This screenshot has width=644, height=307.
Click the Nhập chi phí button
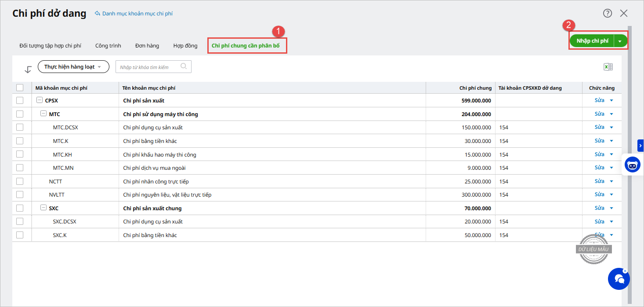coord(592,41)
